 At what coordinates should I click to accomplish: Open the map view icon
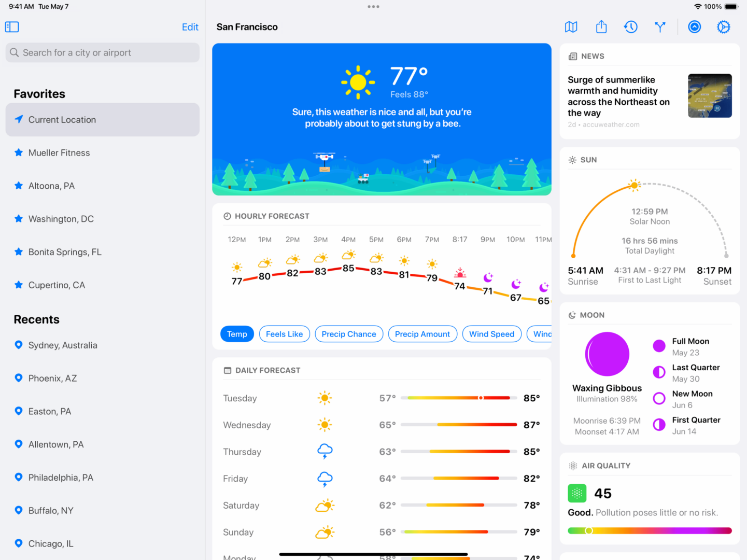click(571, 27)
